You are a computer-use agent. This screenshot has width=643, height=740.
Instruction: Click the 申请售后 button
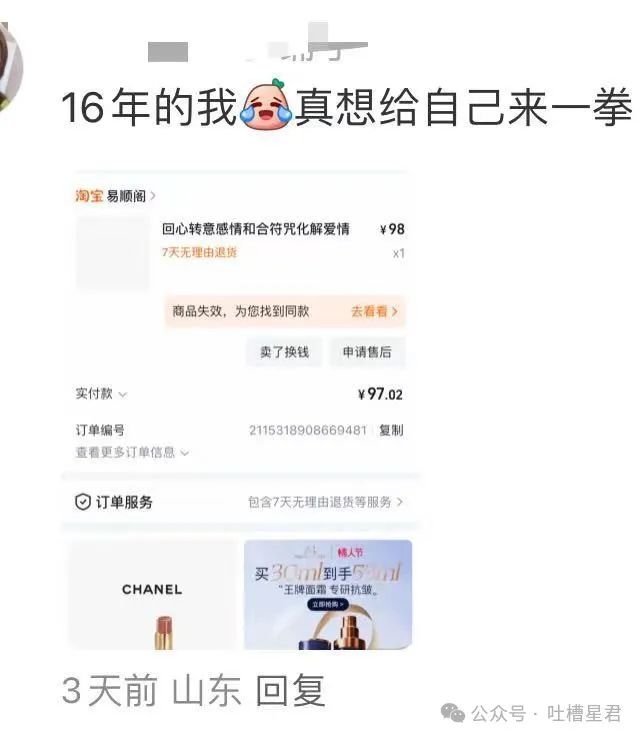(367, 352)
